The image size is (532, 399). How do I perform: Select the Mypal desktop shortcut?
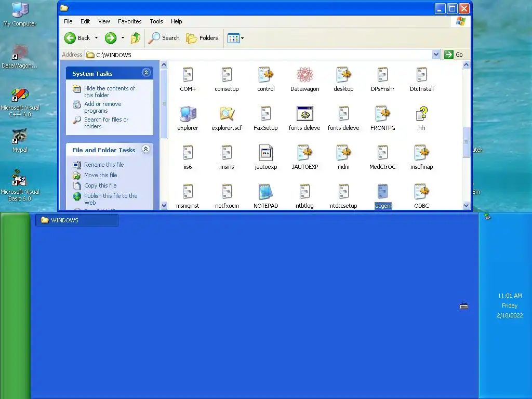pyautogui.click(x=20, y=140)
